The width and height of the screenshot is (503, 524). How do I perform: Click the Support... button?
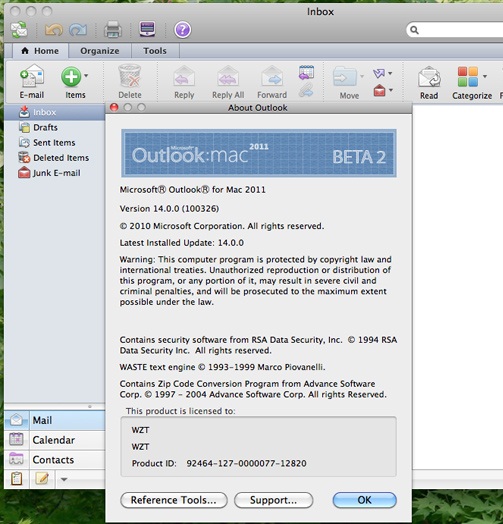click(x=273, y=500)
